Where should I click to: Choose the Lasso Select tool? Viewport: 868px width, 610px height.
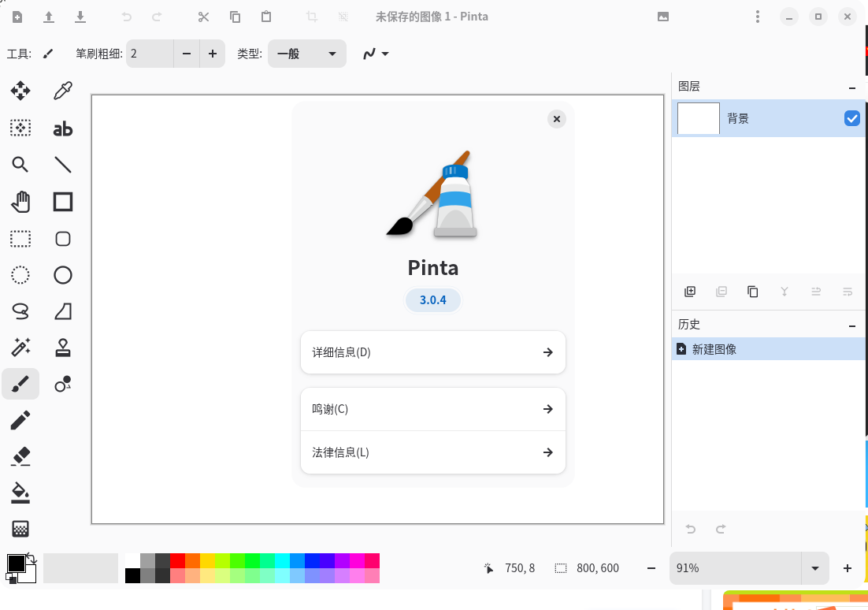point(20,311)
